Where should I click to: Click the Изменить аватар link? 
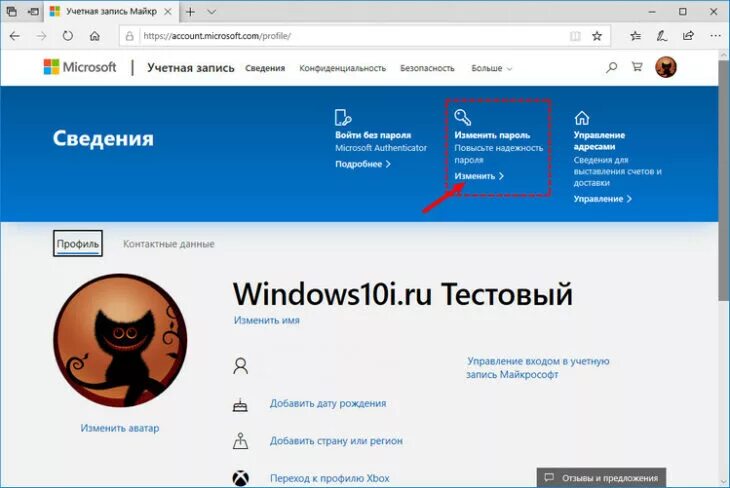point(120,428)
